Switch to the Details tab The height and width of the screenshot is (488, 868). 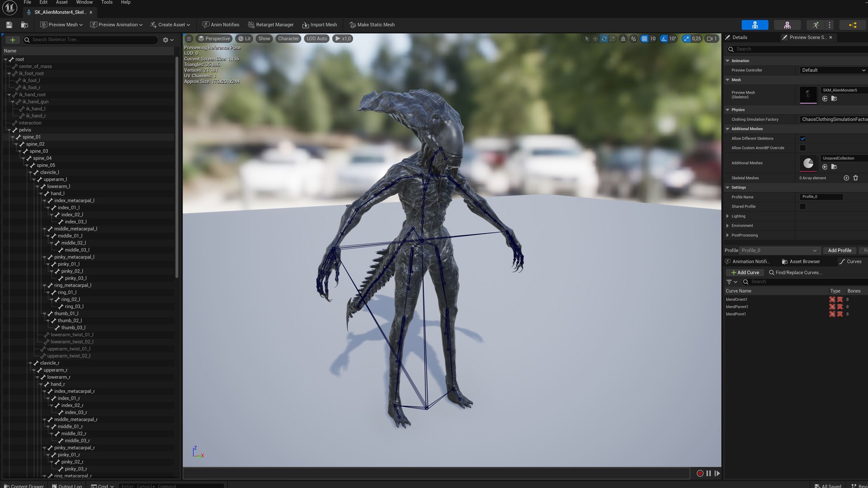[736, 38]
